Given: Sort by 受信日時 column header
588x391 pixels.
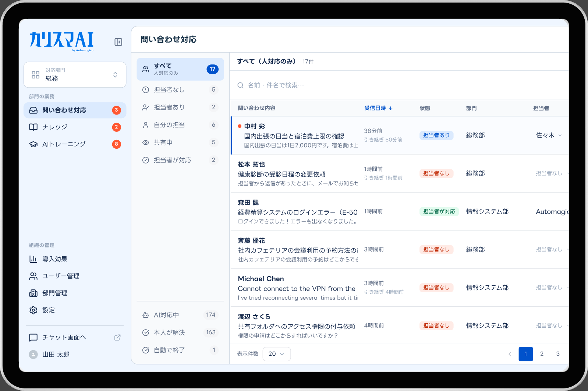Looking at the screenshot, I should coord(379,108).
